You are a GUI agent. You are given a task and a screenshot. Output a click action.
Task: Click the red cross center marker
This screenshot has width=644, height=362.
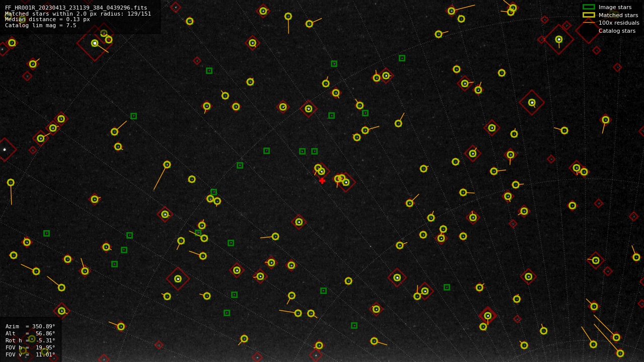pos(322,180)
